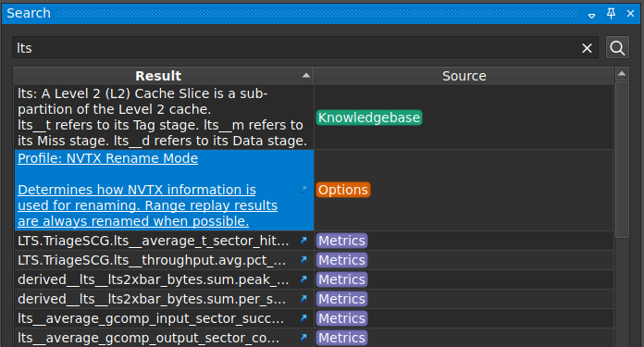The height and width of the screenshot is (347, 644).
Task: Click the magnifier search button
Action: point(617,47)
